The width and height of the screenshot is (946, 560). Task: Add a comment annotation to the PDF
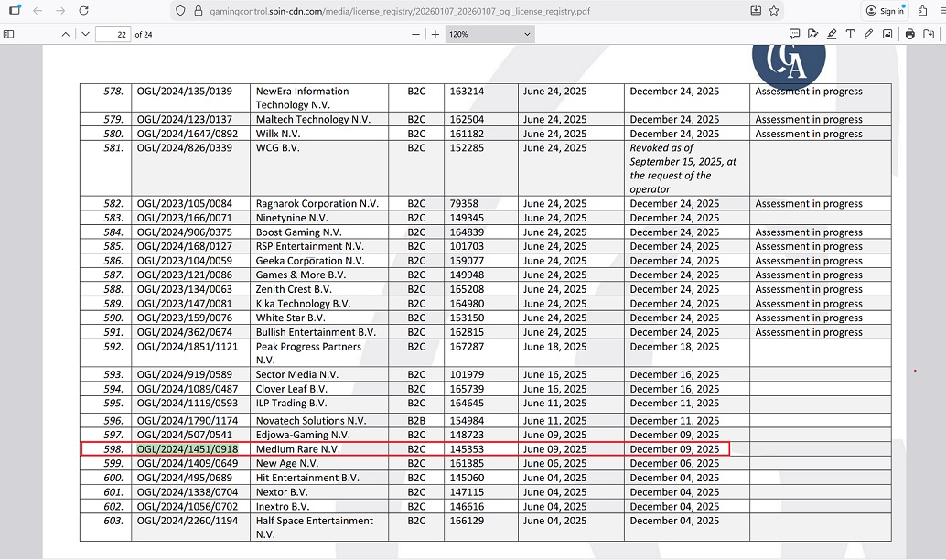pyautogui.click(x=794, y=34)
